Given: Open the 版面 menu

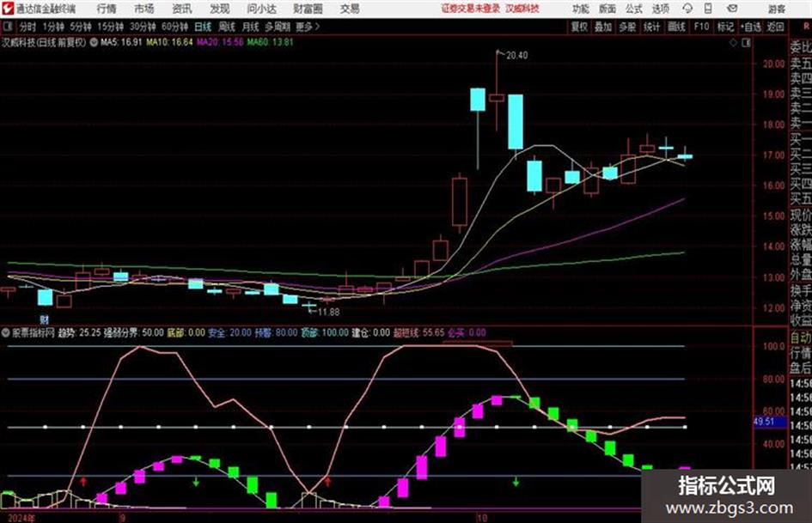Looking at the screenshot, I should tap(607, 9).
